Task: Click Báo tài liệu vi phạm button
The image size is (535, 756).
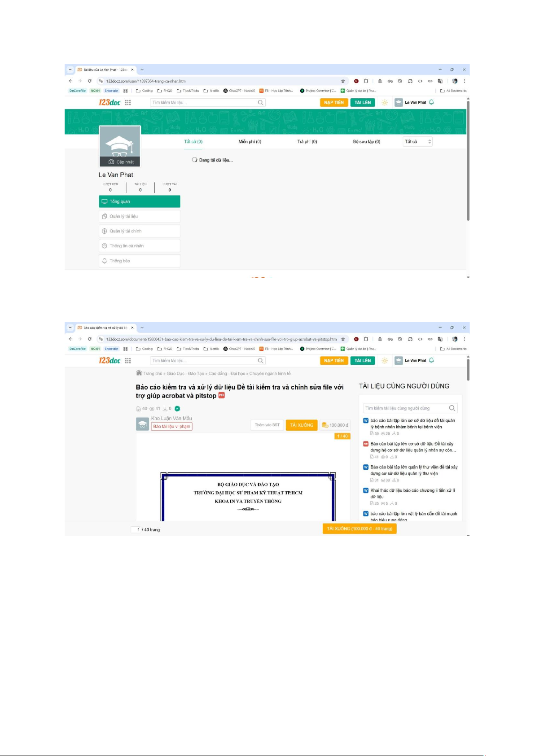Action: (x=172, y=426)
